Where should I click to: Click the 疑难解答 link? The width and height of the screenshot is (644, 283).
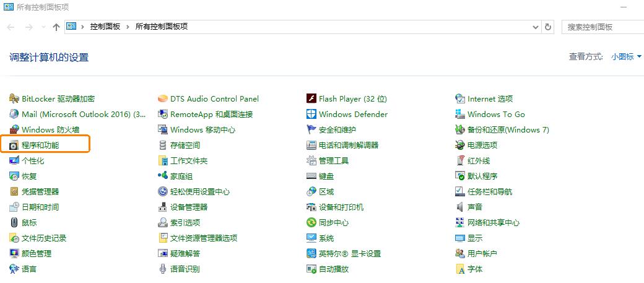click(185, 253)
